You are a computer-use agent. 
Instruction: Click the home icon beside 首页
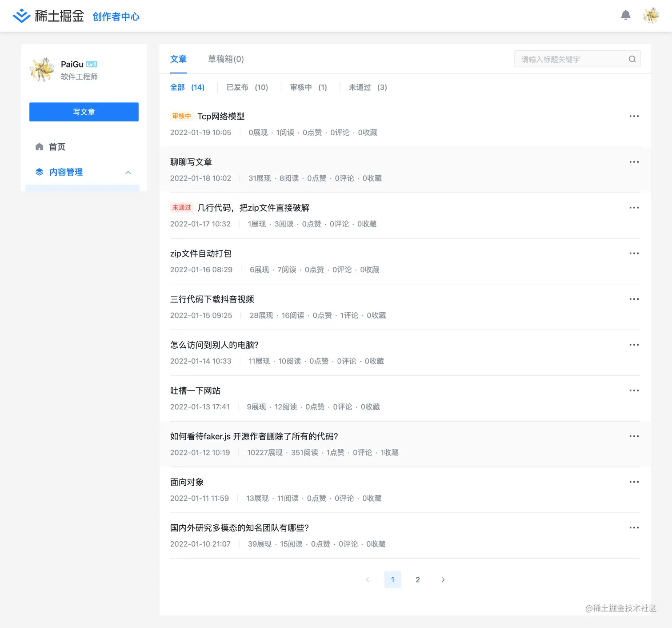click(x=39, y=147)
